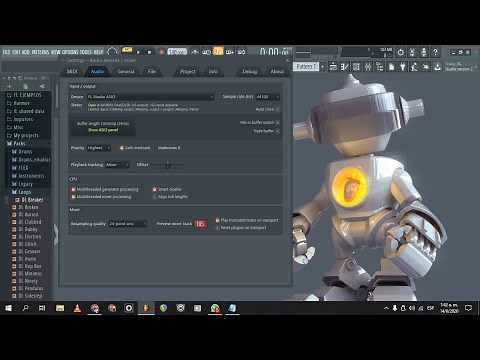The width and height of the screenshot is (480, 360).
Task: Click the download arrow icon in toolbar
Action: (x=437, y=67)
